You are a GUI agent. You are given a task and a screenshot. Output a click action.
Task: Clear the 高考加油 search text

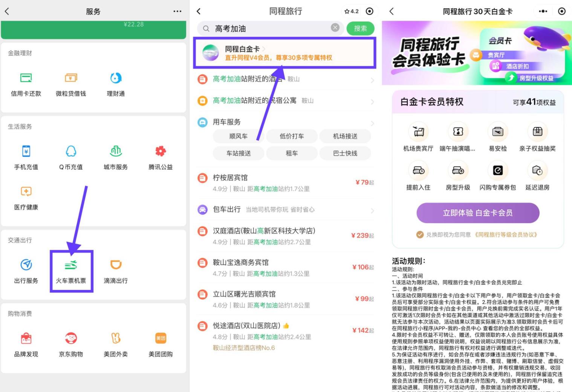point(335,28)
